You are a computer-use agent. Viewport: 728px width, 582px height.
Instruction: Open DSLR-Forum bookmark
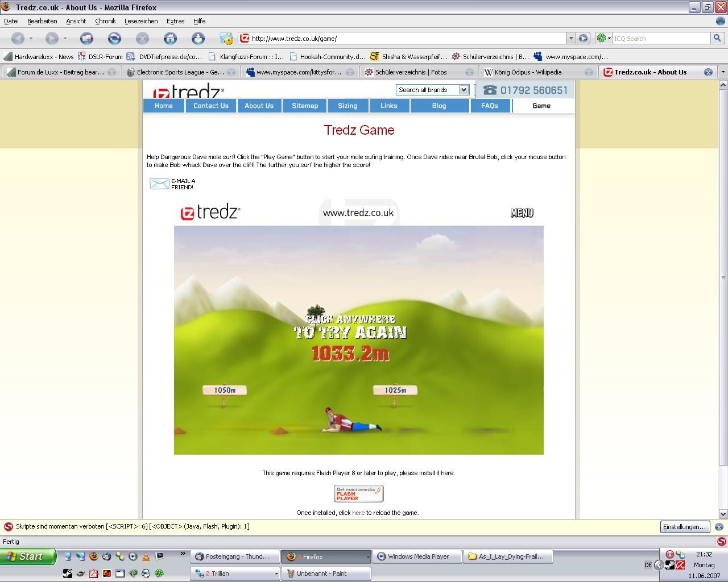[100, 56]
